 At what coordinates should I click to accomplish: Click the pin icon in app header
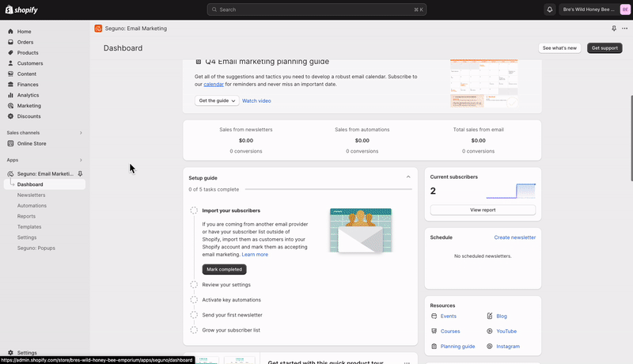pos(614,28)
